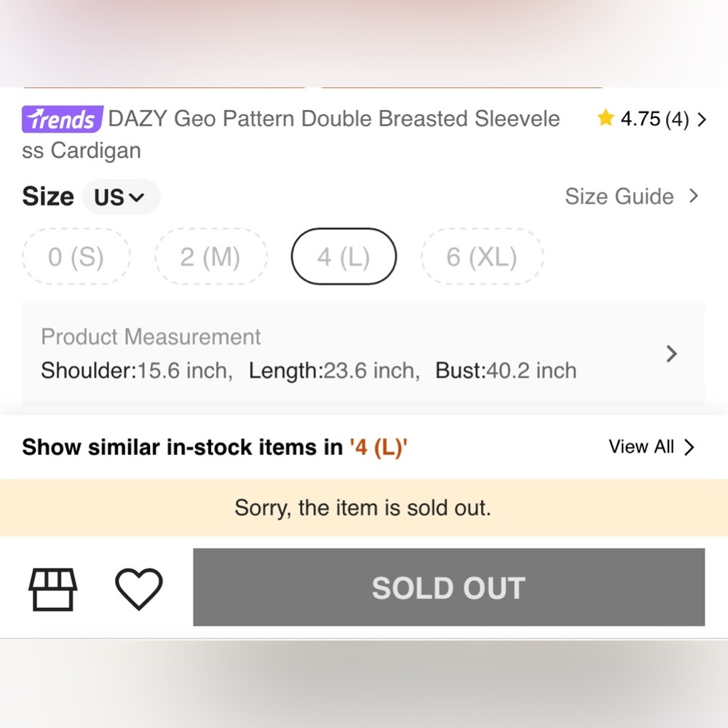This screenshot has height=728, width=728.
Task: Add item to wishlist with heart icon
Action: 139,588
